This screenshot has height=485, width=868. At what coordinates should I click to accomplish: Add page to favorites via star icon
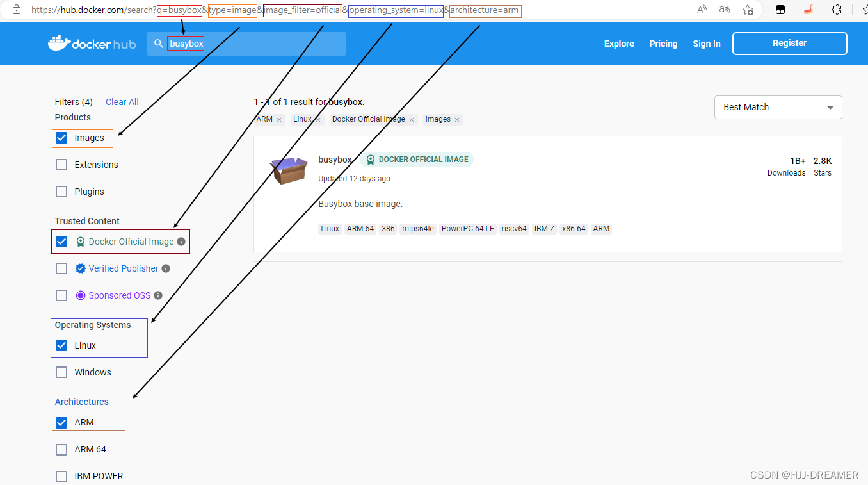click(x=748, y=10)
